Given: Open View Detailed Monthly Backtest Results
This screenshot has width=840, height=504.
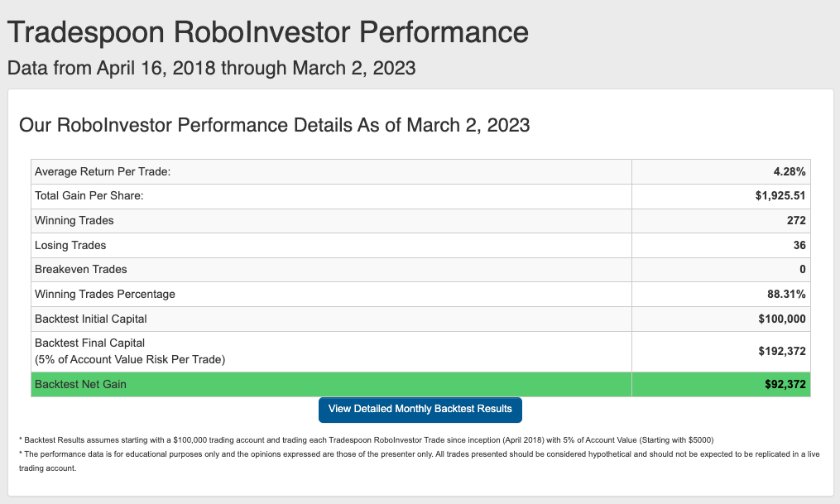Looking at the screenshot, I should coord(420,410).
